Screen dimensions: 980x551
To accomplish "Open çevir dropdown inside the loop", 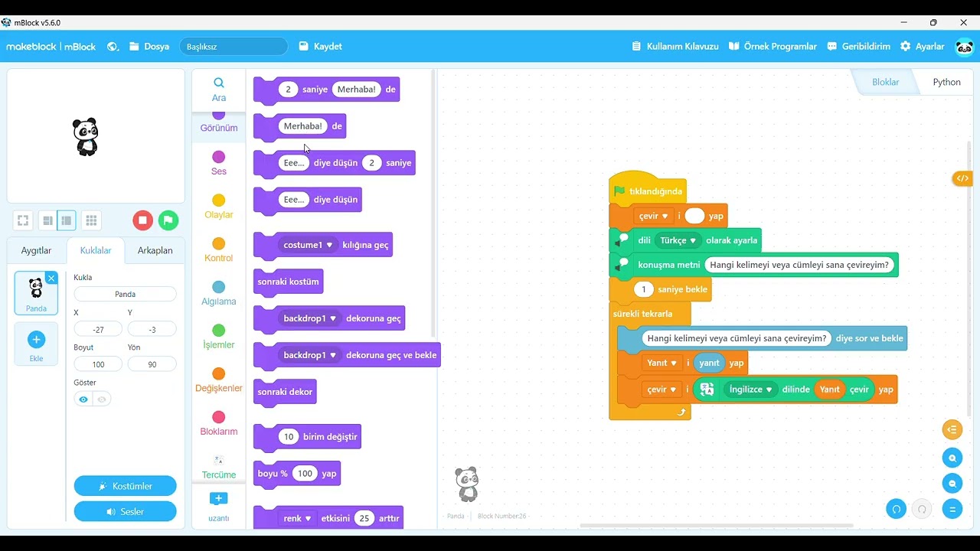I will pyautogui.click(x=662, y=389).
